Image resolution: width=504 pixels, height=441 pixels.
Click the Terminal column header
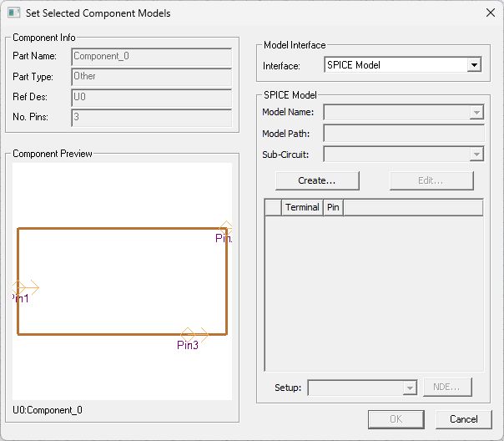(302, 207)
